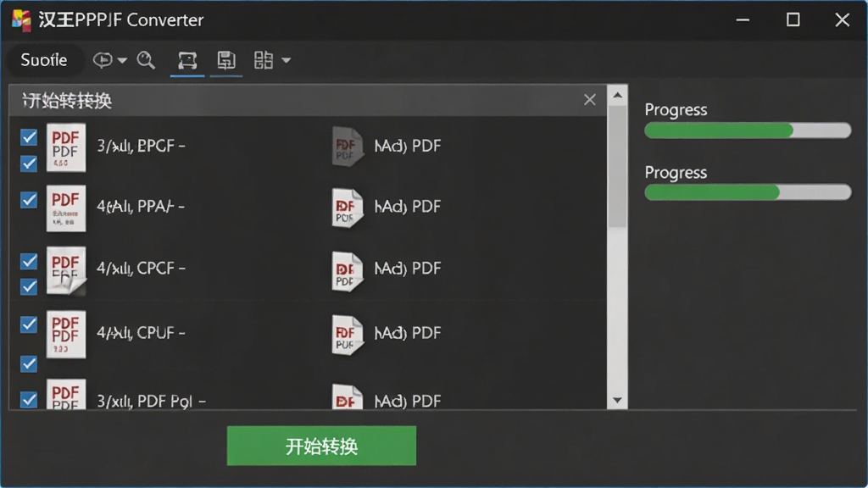Click the first Progress bar
Viewport: 868px width, 488px height.
pyautogui.click(x=748, y=130)
